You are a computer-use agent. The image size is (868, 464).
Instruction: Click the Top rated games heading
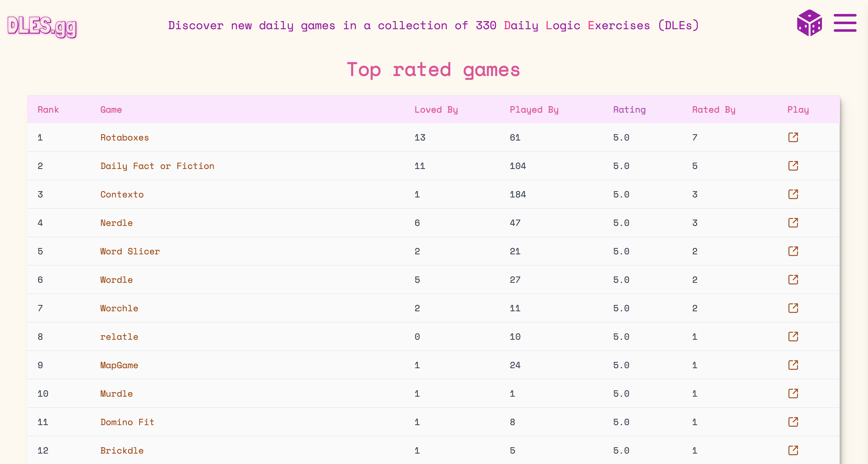[434, 70]
